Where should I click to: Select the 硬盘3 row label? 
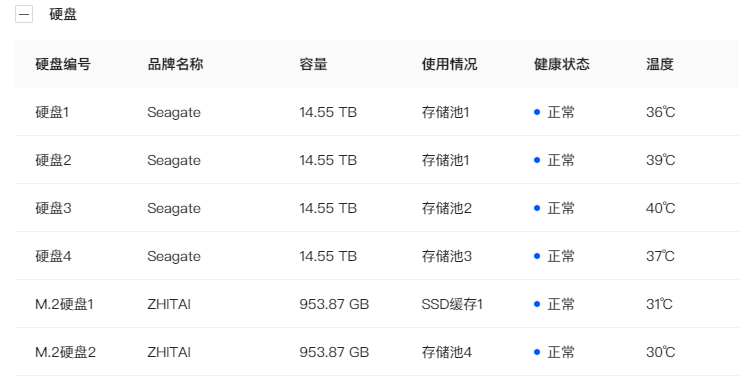[53, 208]
